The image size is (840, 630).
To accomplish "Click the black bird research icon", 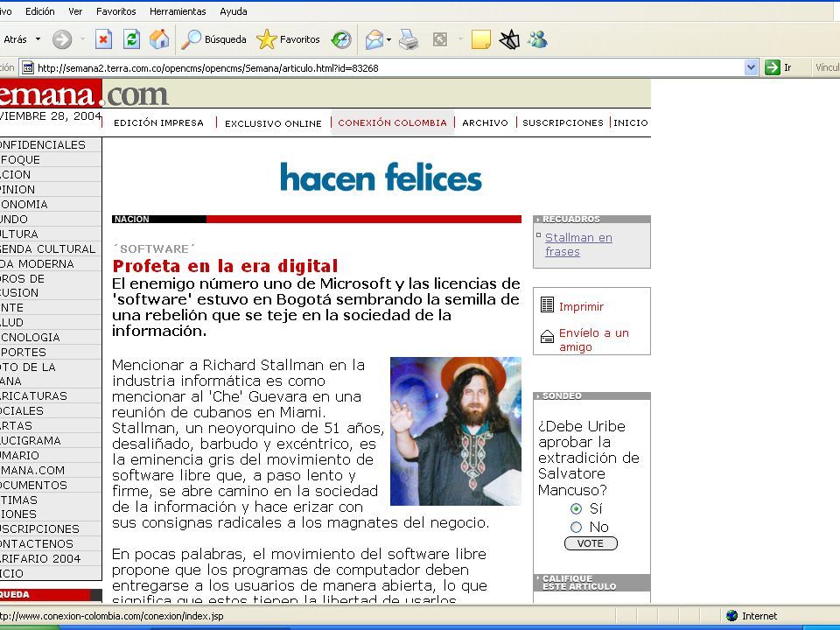I will coord(509,39).
